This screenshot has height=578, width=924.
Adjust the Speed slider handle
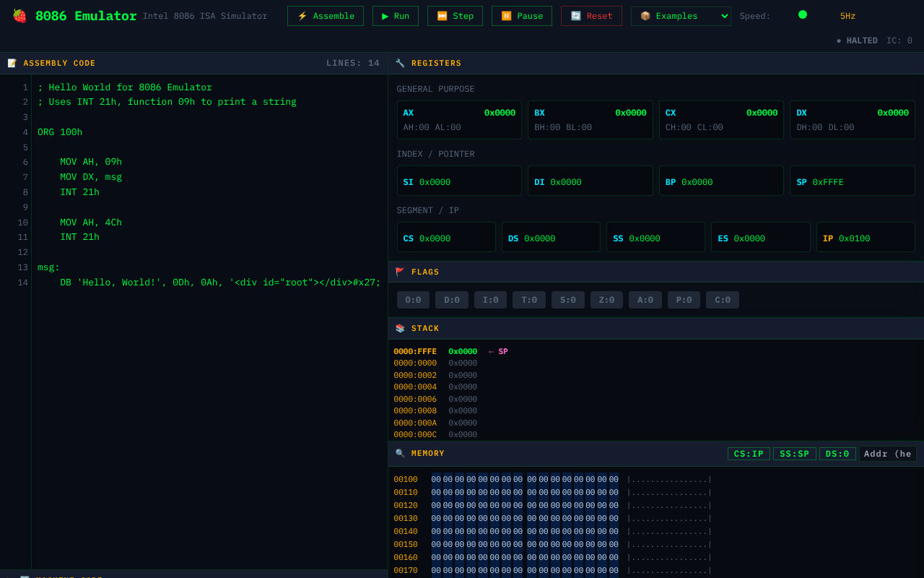coord(803,14)
